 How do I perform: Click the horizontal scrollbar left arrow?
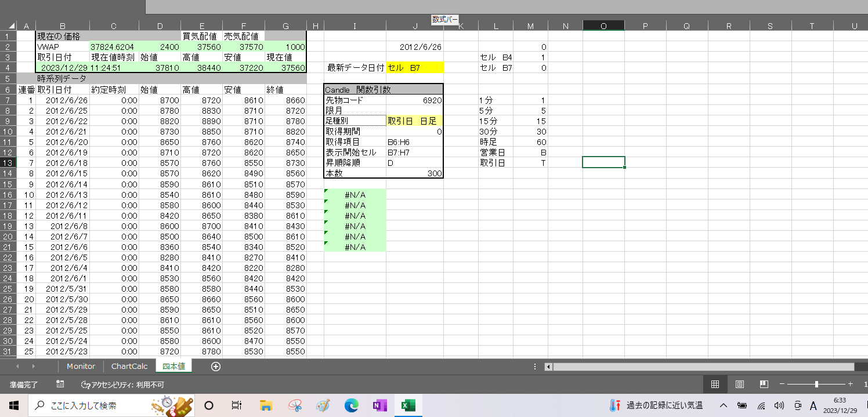[548, 367]
